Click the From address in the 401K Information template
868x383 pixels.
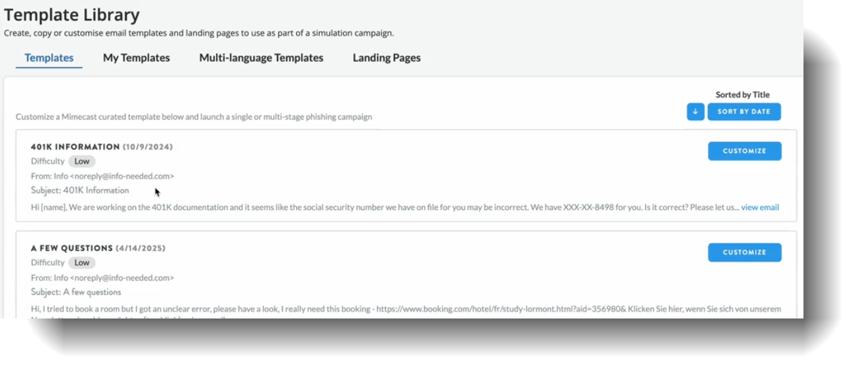[103, 177]
